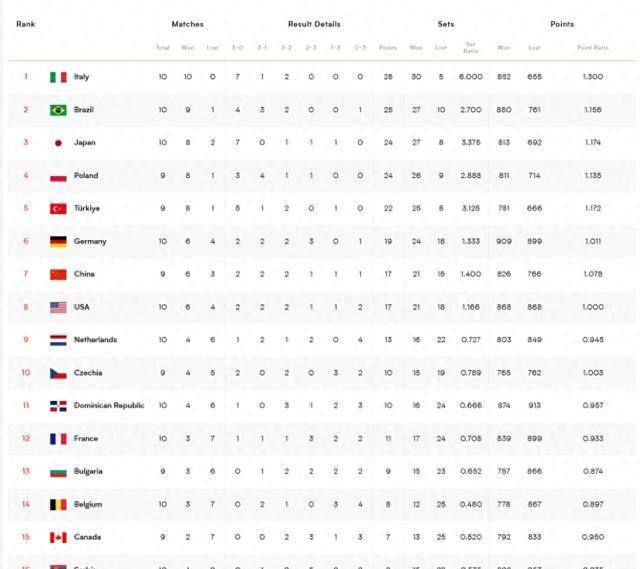Image resolution: width=640 pixels, height=569 pixels.
Task: Click the Netherlands flag icon
Action: click(x=58, y=340)
